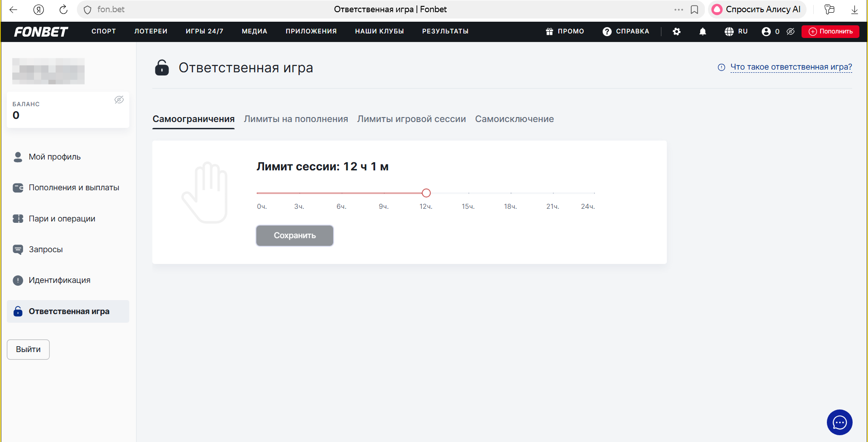Open the ЛОТЕРЕИ menu item
Image resolution: width=868 pixels, height=442 pixels.
pyautogui.click(x=151, y=31)
